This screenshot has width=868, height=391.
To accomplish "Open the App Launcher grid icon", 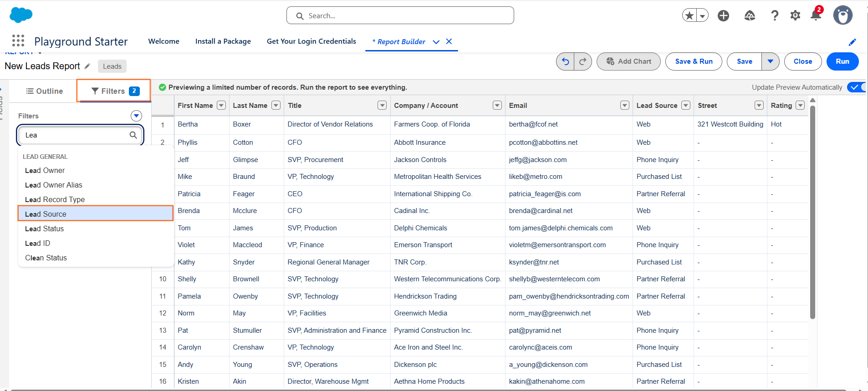I will click(x=18, y=41).
